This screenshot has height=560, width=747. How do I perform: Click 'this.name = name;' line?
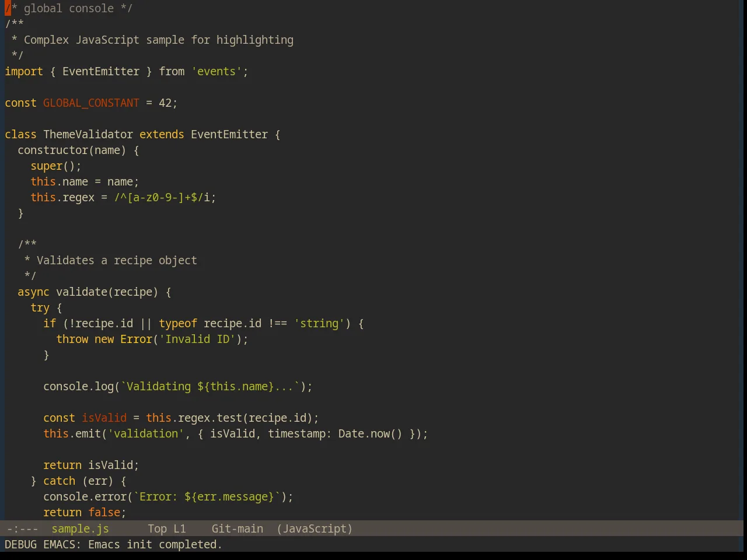point(85,181)
